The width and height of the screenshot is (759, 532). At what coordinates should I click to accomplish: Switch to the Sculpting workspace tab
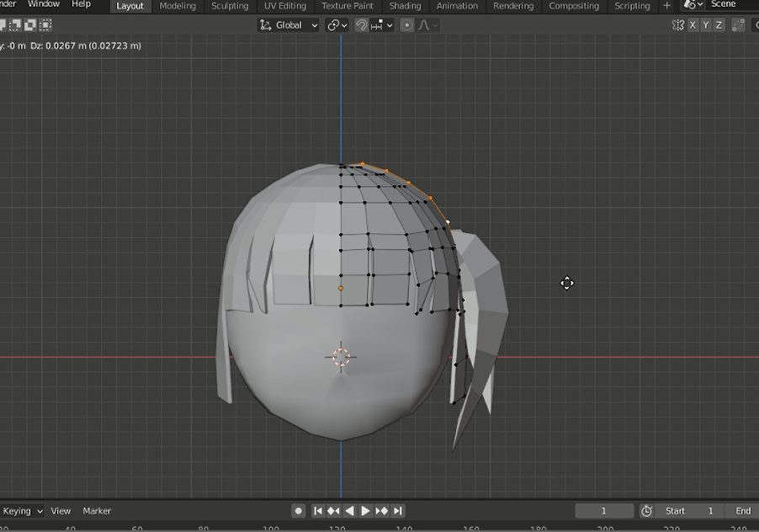[x=230, y=6]
